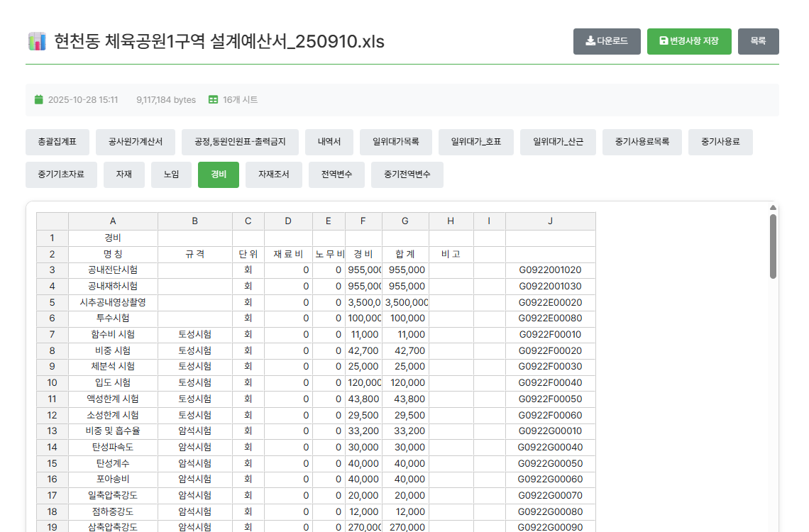Click the scrollbar up arrow
Viewport: 809px width, 532px height.
[773, 208]
